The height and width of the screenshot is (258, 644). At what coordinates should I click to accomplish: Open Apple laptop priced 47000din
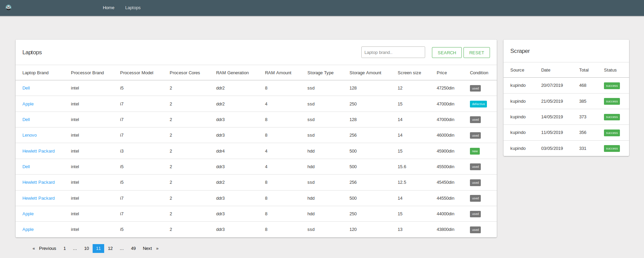tap(28, 104)
